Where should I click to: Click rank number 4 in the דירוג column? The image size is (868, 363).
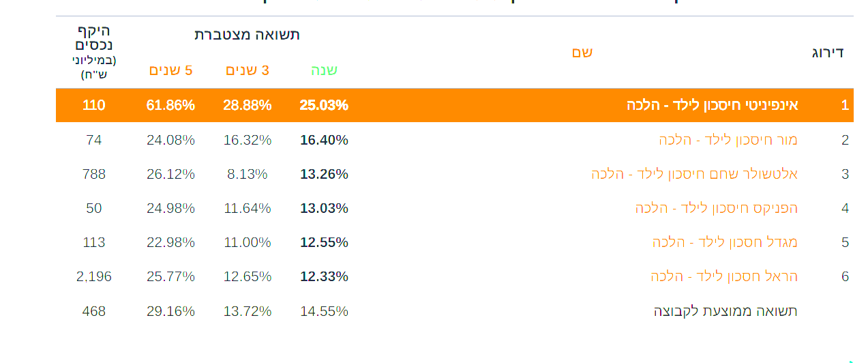click(x=845, y=208)
